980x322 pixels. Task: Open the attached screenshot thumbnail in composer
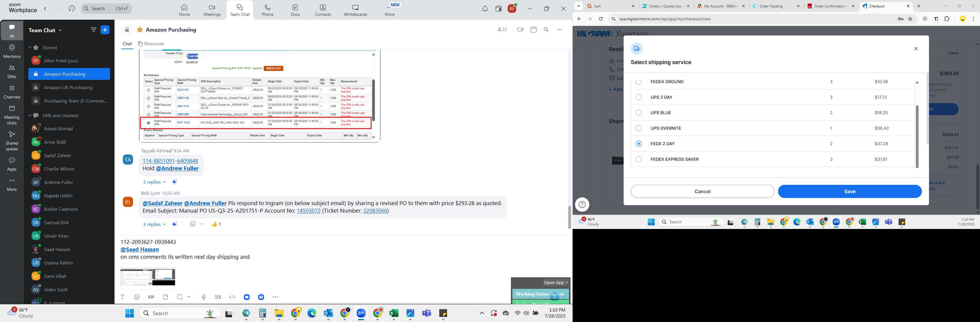coord(148,276)
